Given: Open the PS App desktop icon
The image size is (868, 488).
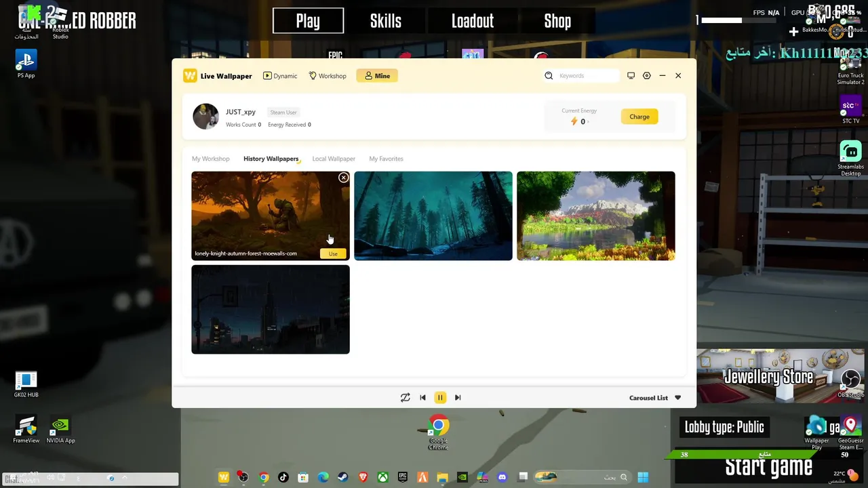Looking at the screenshot, I should tap(26, 64).
